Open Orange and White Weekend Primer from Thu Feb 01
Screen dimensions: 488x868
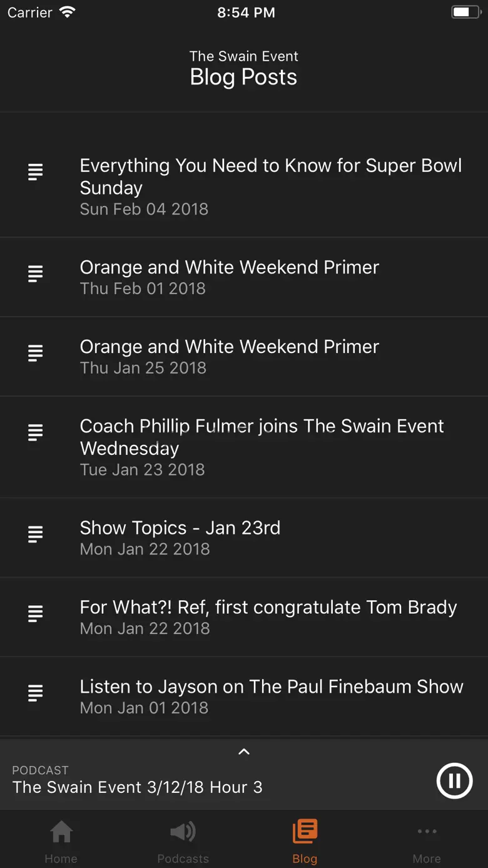244,277
